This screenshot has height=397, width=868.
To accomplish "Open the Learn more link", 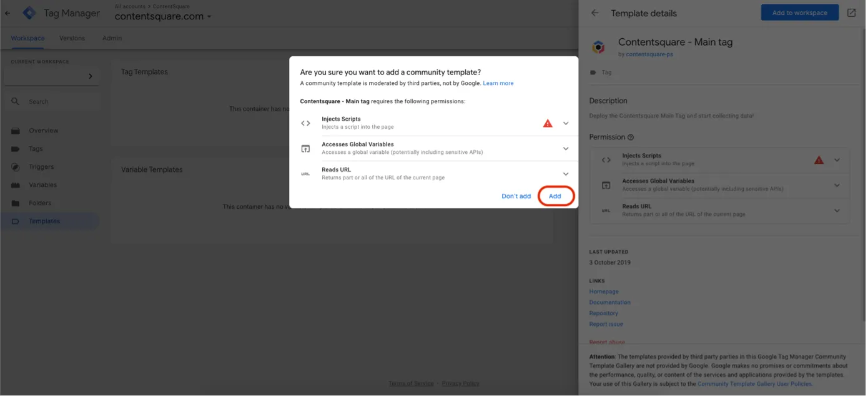I will [x=498, y=83].
